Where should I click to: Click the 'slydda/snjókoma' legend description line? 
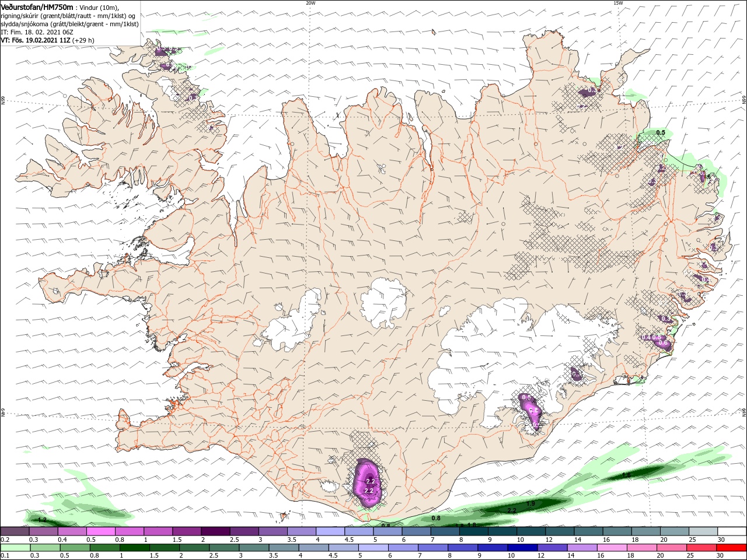69,24
